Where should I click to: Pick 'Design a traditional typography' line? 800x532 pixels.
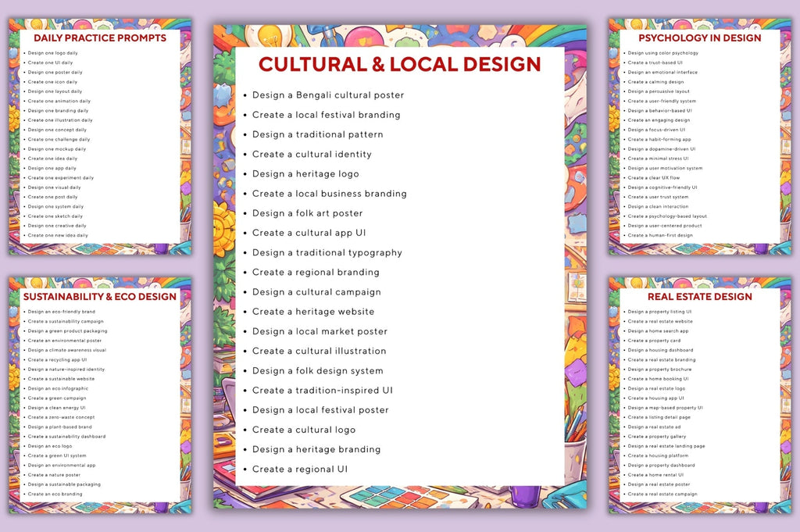tap(327, 252)
